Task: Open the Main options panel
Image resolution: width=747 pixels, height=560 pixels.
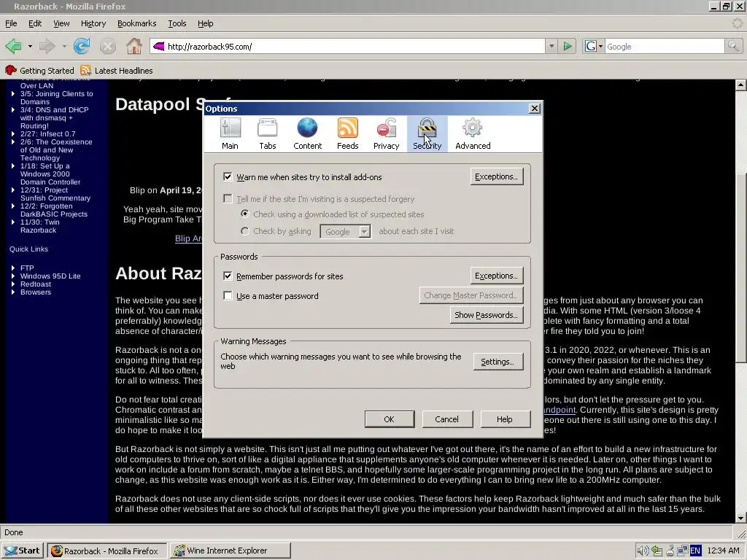Action: pos(230,134)
